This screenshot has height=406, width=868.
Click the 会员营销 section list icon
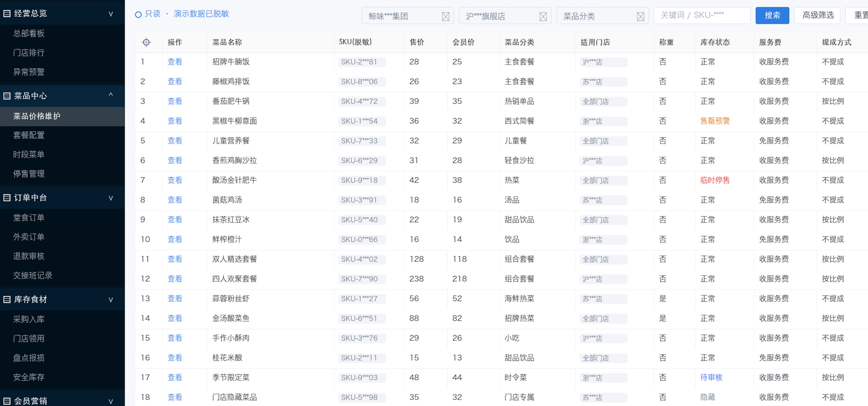tap(7, 401)
